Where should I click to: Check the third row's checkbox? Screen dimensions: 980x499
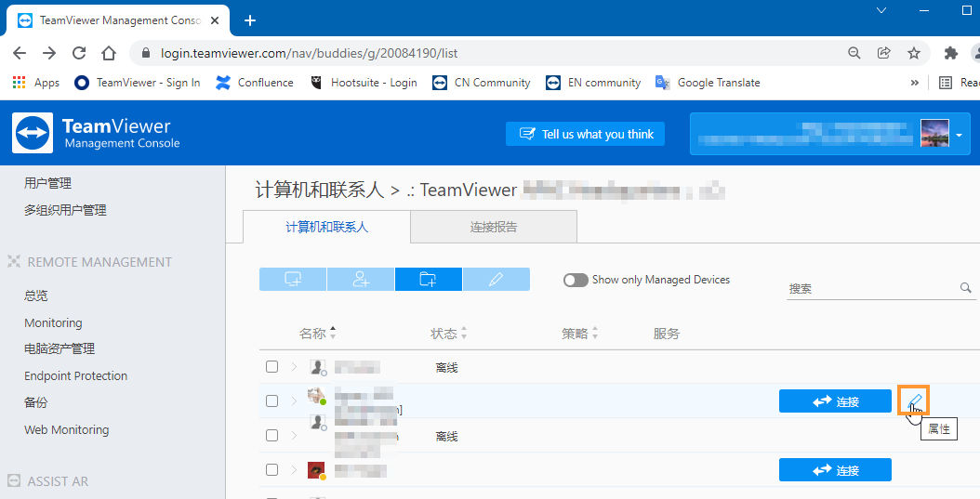click(271, 435)
